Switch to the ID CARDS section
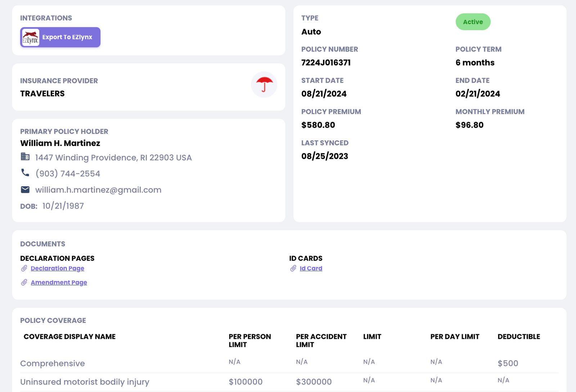The width and height of the screenshot is (576, 392). tap(306, 258)
